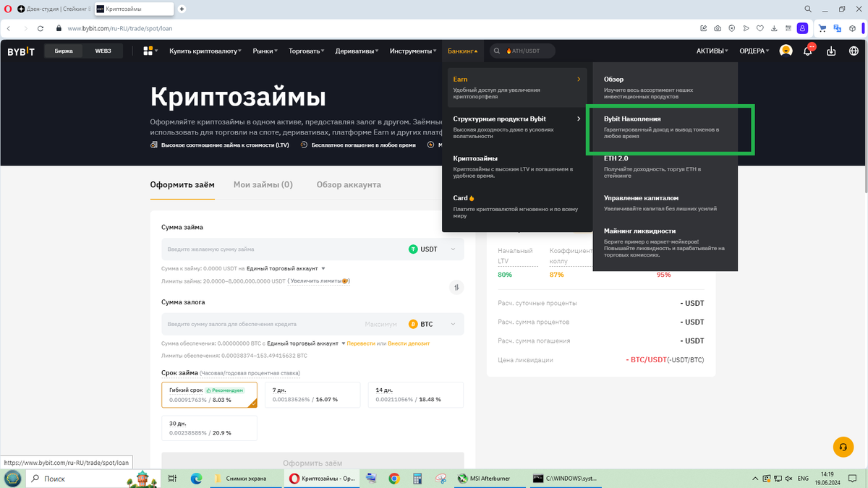Image resolution: width=868 pixels, height=488 pixels.
Task: Expand the Инструменты menu
Action: (x=413, y=51)
